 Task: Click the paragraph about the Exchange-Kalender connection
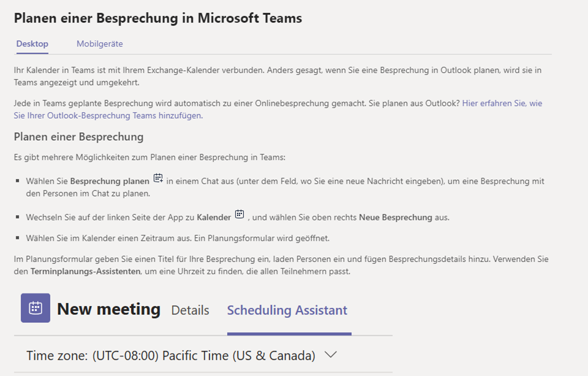277,76
